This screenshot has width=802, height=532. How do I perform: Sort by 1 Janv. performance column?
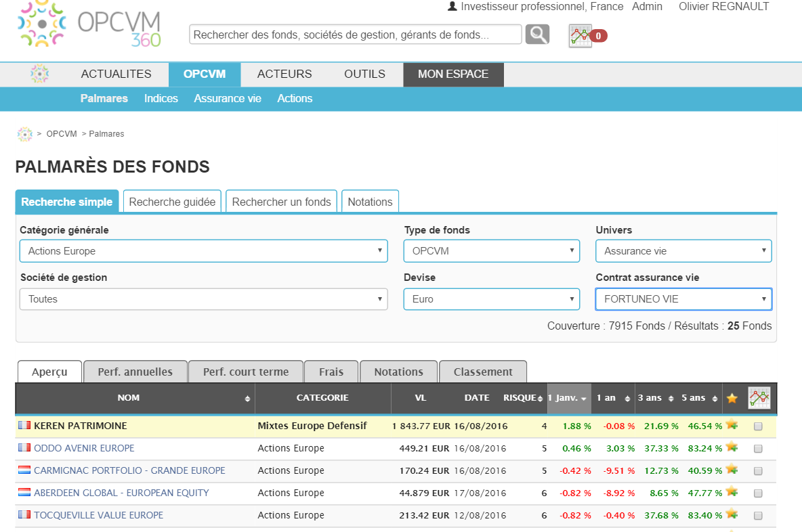click(569, 397)
